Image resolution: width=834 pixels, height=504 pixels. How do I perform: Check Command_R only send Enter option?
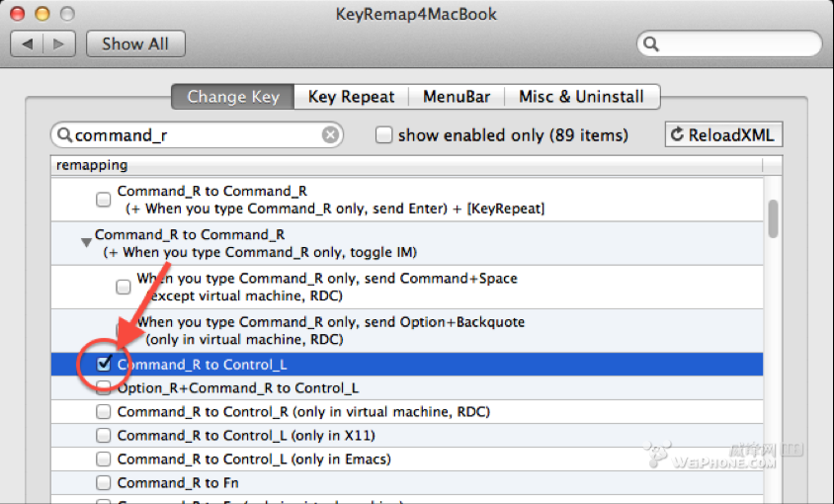[103, 200]
